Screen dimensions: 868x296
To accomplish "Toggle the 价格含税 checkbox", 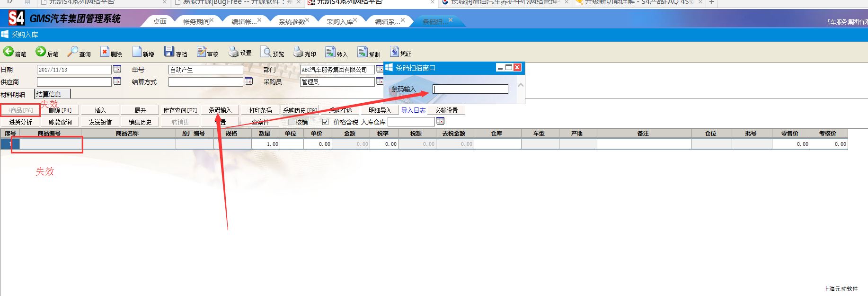I will (325, 122).
